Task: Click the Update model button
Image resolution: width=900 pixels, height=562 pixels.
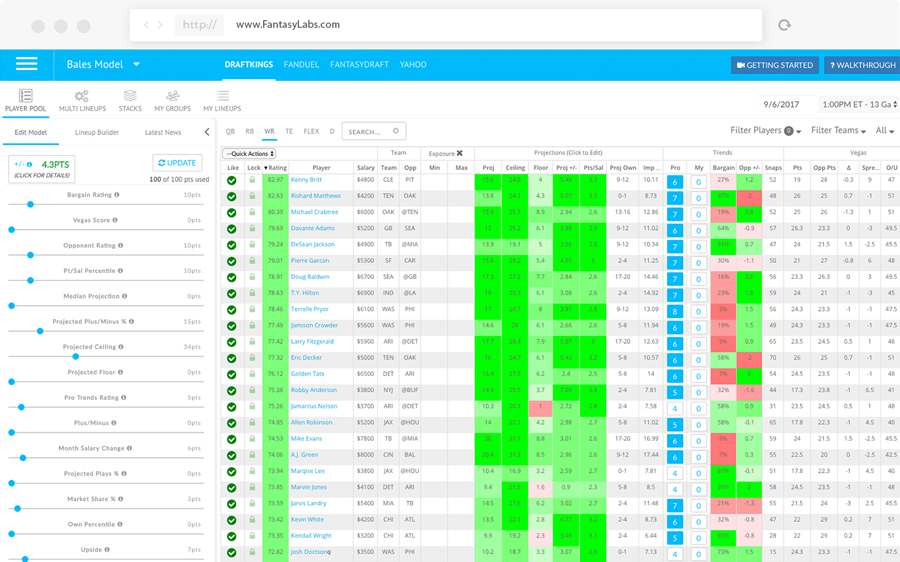Action: tap(177, 162)
